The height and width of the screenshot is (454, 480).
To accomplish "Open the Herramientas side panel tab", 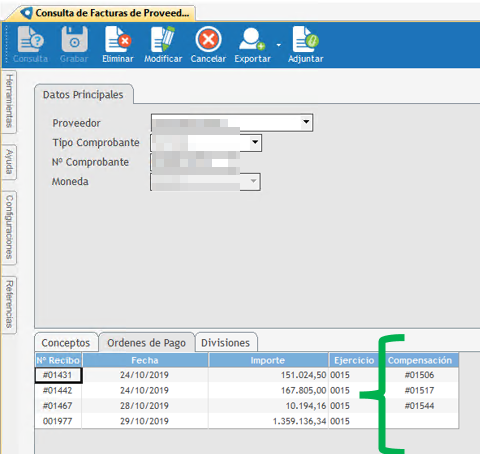I will click(x=9, y=101).
